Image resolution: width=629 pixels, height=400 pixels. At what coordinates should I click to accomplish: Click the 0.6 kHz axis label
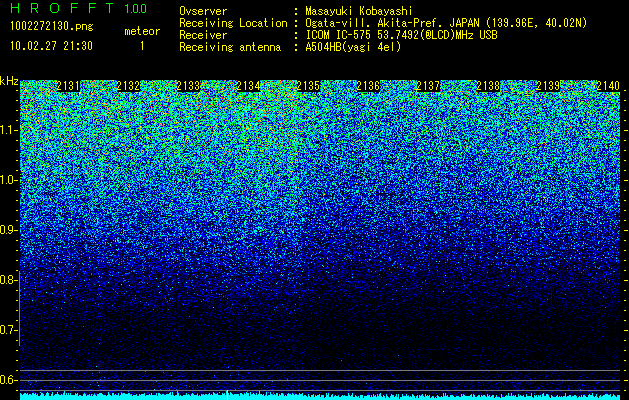click(9, 380)
